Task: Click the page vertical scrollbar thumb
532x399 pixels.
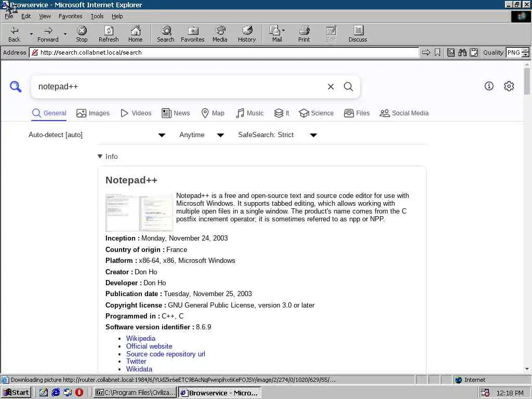Action: tap(527, 81)
